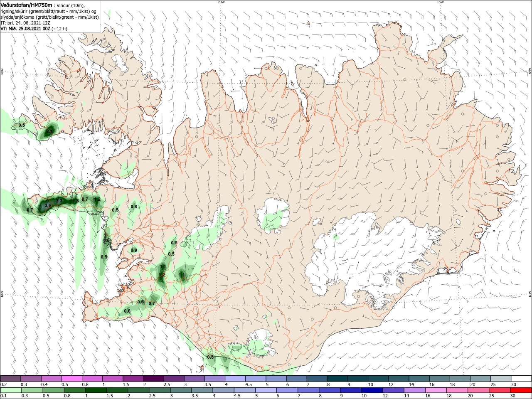Pick the violet 12 swatch, bottom row
The height and width of the screenshot is (399, 532).
(x=393, y=390)
